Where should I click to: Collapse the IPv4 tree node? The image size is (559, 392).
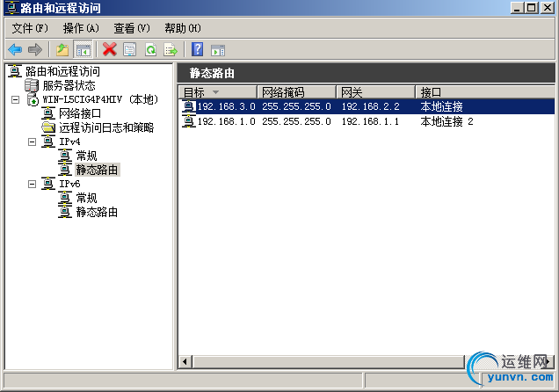pos(33,142)
